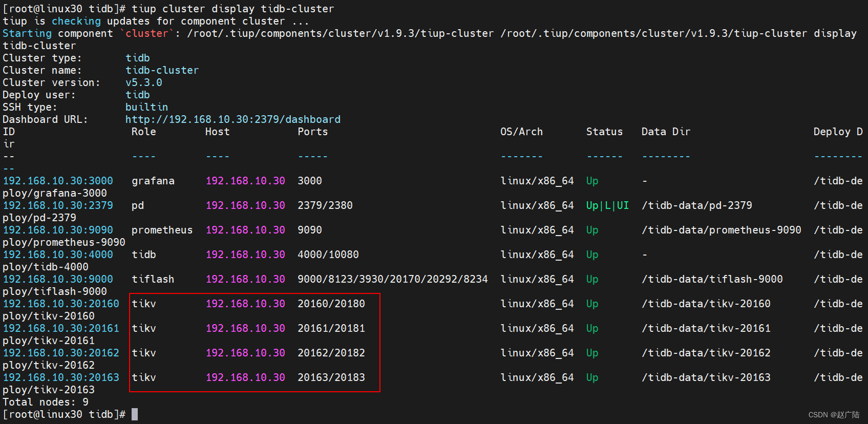
Task: Select the prometheus role text
Action: tap(162, 230)
